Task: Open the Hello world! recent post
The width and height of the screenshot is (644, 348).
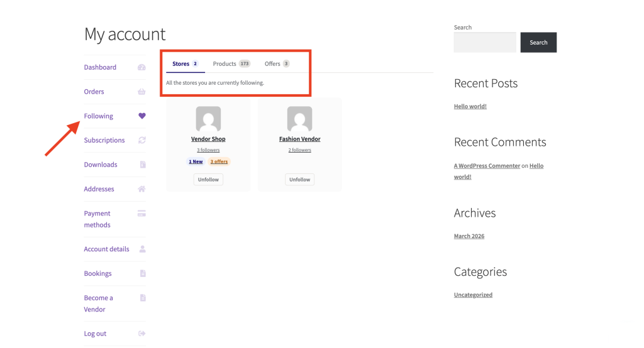Action: (470, 106)
